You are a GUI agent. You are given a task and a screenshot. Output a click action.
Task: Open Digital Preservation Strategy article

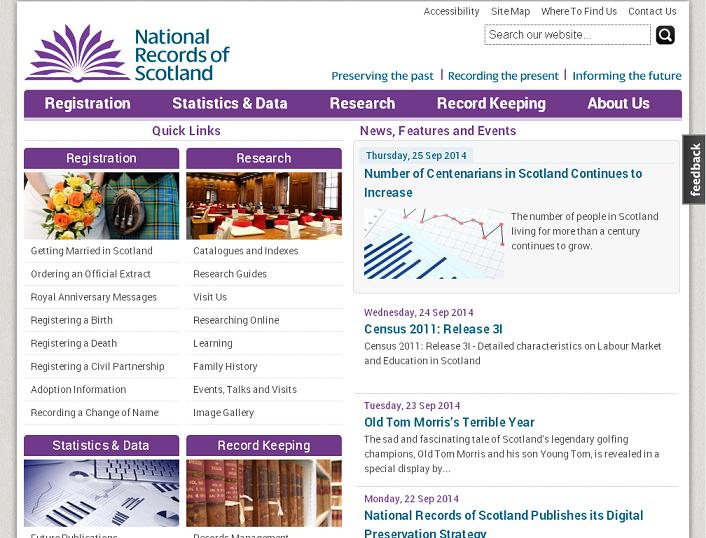503,523
